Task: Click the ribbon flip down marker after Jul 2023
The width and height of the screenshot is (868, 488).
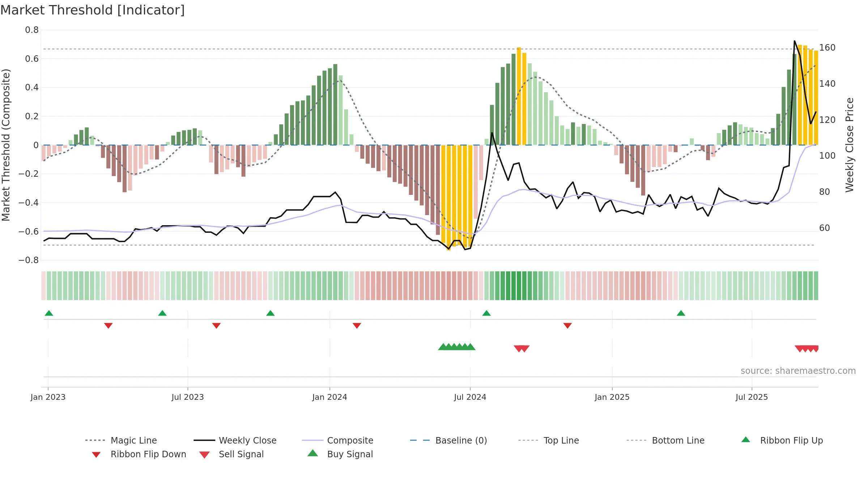Action: [x=216, y=326]
